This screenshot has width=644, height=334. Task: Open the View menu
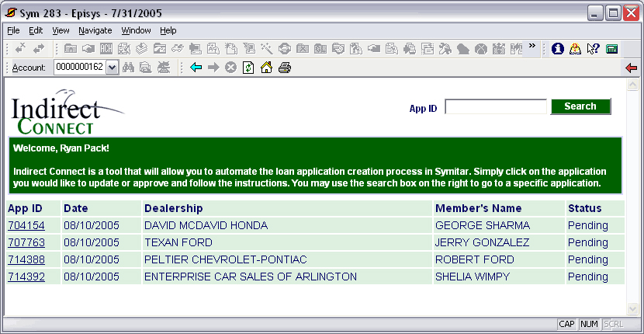(61, 30)
